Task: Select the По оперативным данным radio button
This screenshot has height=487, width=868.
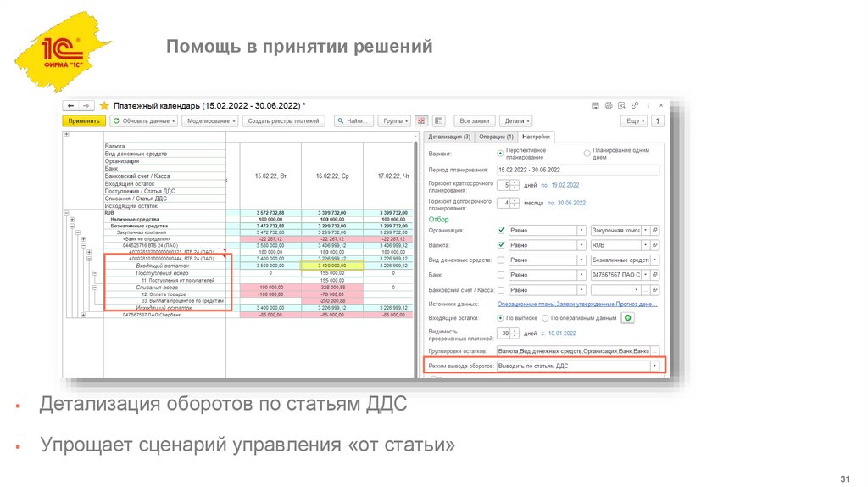Action: pyautogui.click(x=545, y=318)
